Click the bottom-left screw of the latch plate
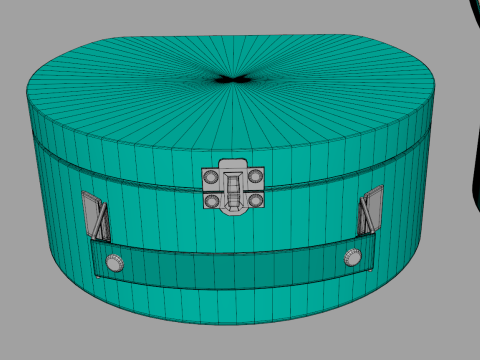 pos(212,201)
